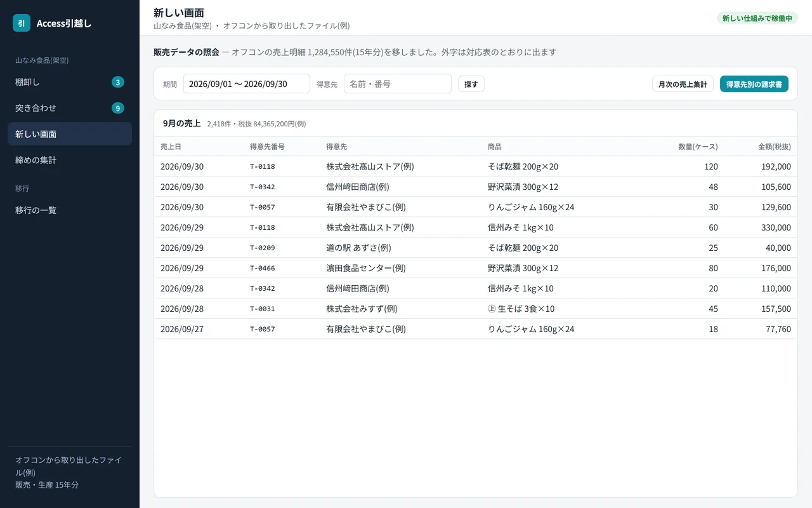The width and height of the screenshot is (812, 508).
Task: Click 株式会社みすず(例)
Action: coord(362,309)
